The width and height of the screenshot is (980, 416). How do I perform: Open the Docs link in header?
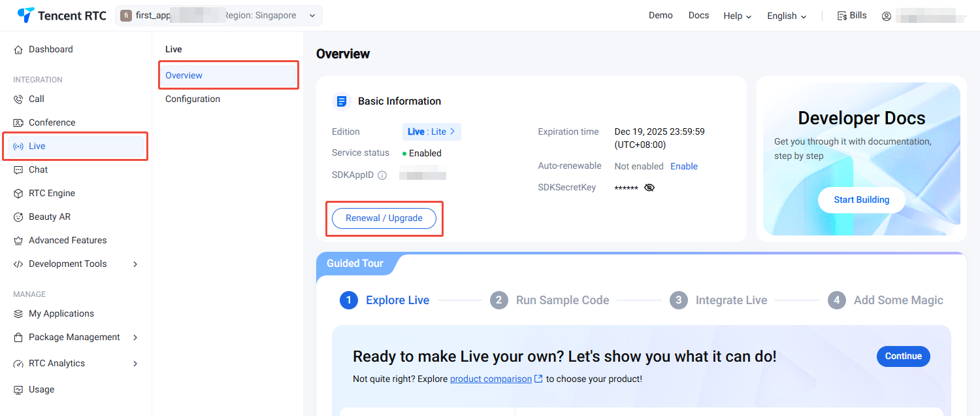pyautogui.click(x=698, y=15)
